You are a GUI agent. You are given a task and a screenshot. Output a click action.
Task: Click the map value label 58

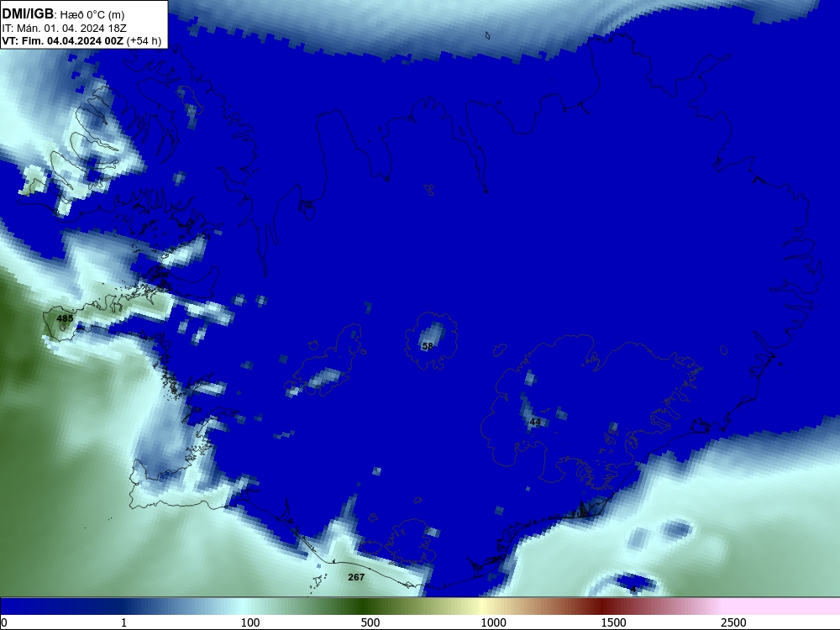[428, 346]
